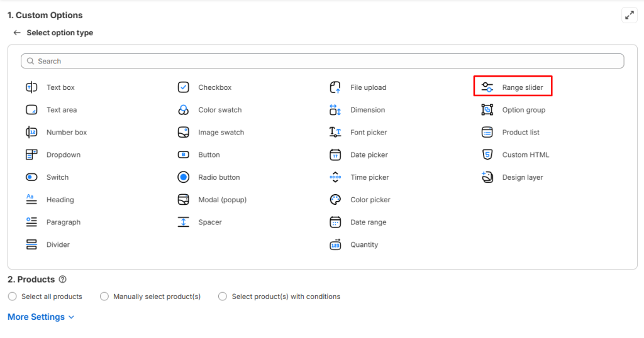Viewport: 644px width, 338px height.
Task: Choose the Color swatch option icon
Action: click(x=184, y=110)
